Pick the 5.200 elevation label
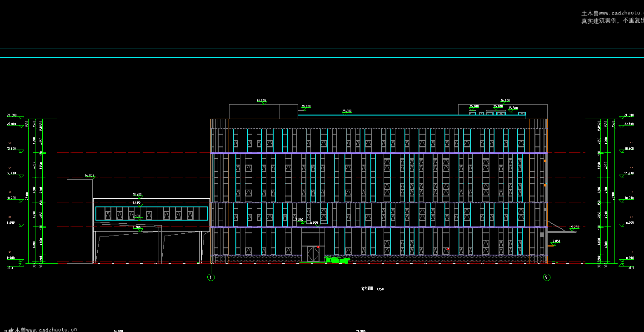The height and width of the screenshot is (332, 644). coord(136,227)
